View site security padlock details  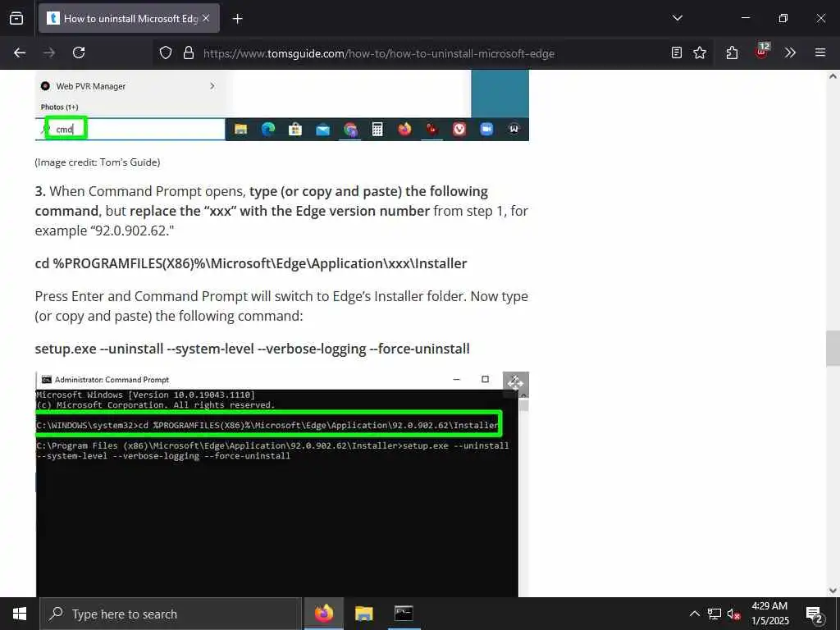pos(189,53)
